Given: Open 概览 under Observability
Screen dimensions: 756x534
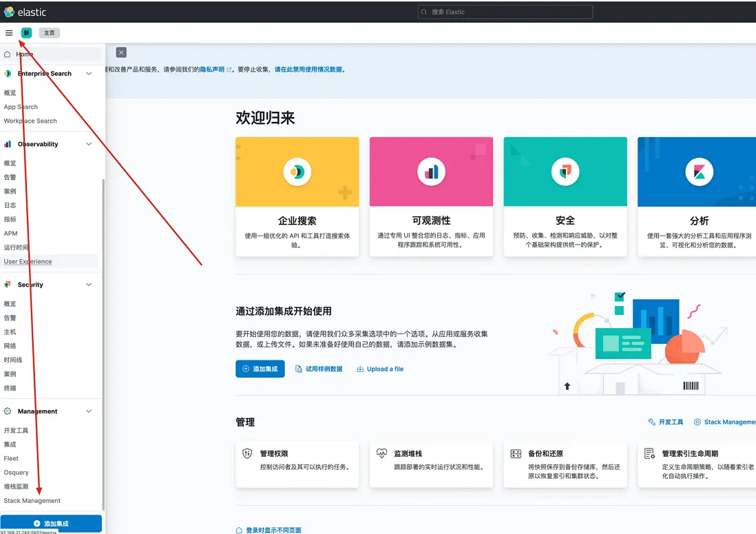Looking at the screenshot, I should 10,163.
